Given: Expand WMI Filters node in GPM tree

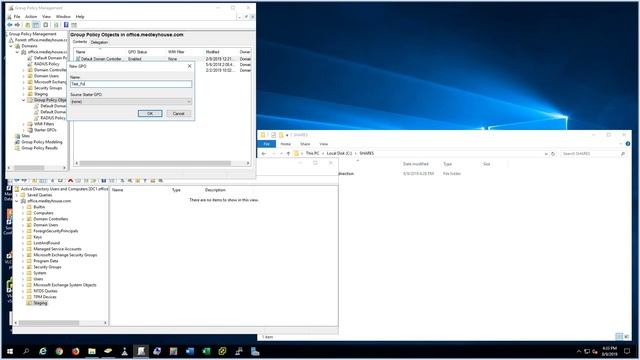Looking at the screenshot, I should 24,124.
